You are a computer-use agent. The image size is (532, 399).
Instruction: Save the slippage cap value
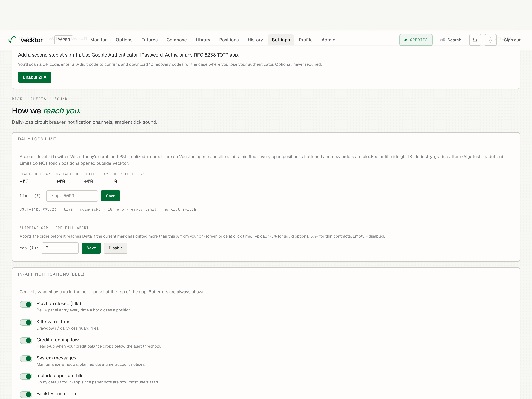(91, 248)
